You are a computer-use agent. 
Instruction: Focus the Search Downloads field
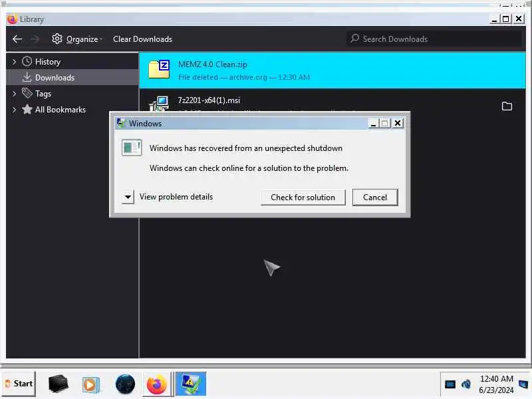point(434,39)
